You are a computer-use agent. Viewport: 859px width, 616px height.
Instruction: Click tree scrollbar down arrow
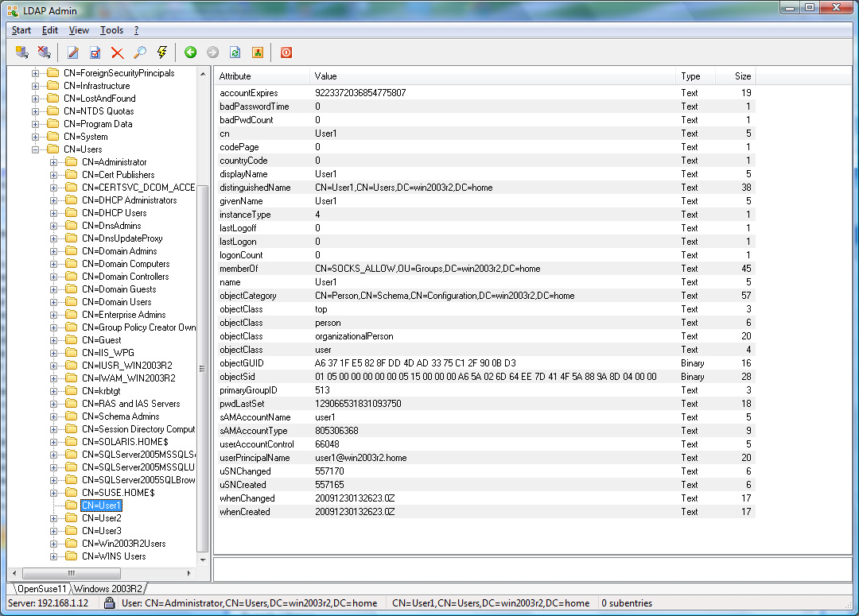(203, 560)
